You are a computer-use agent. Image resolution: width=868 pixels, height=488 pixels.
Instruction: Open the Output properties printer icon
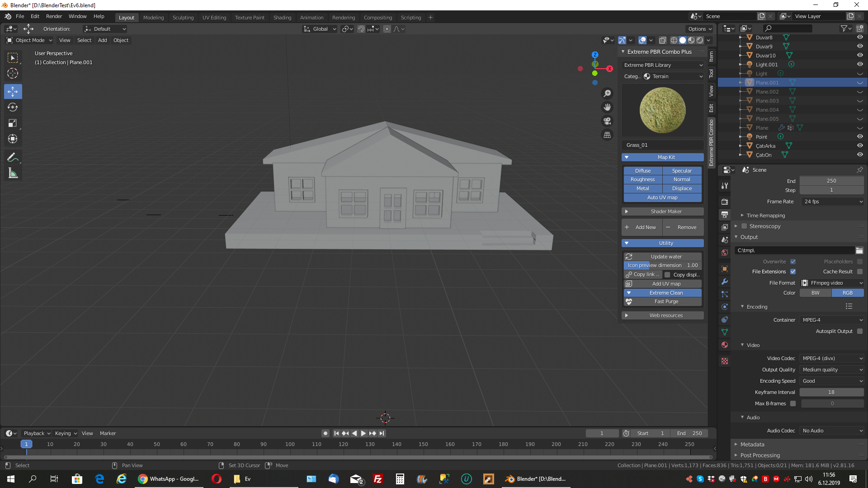pos(725,214)
